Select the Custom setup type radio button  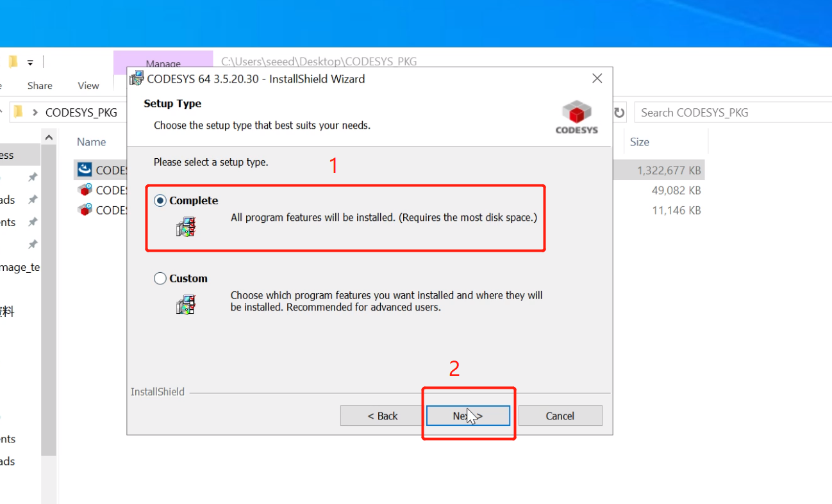click(x=160, y=279)
